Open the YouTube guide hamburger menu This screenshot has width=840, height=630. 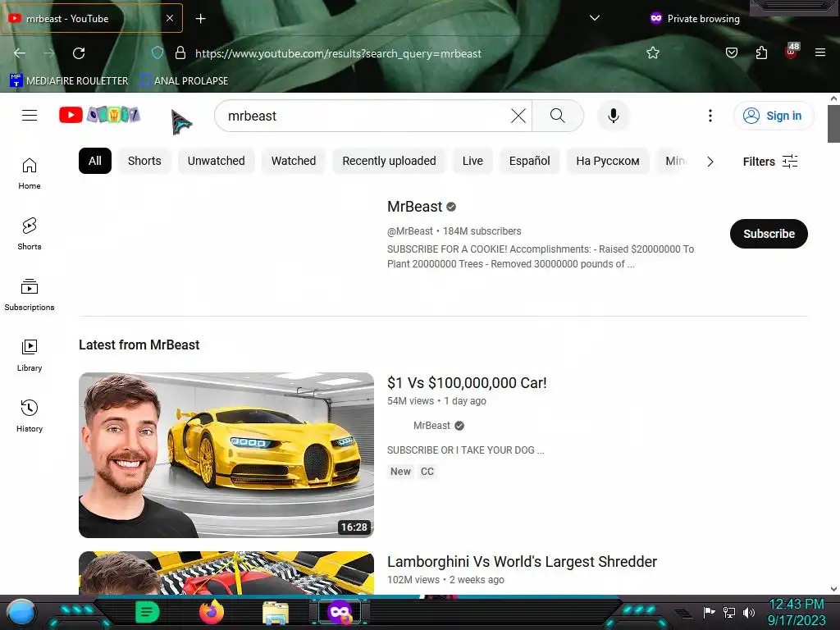(30, 115)
